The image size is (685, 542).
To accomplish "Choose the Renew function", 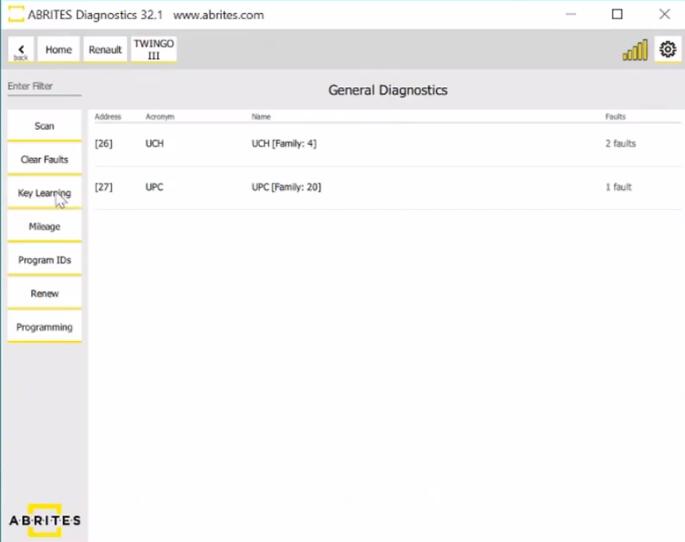I will coord(45,294).
